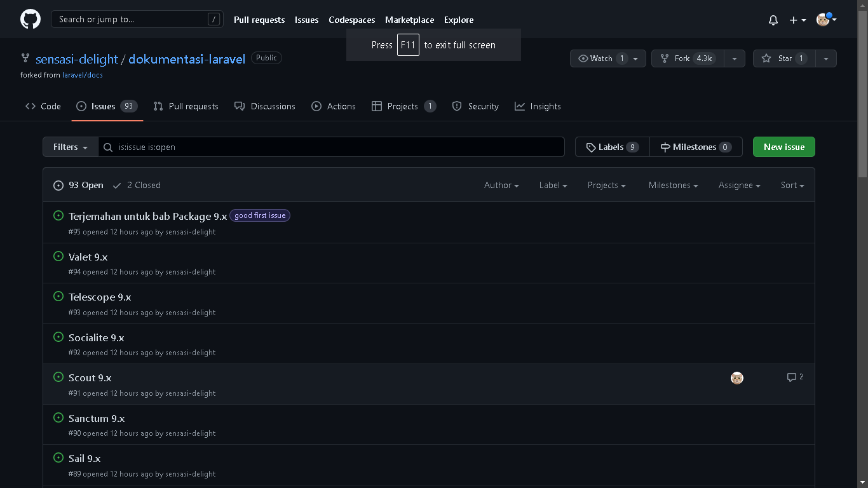Open sensasi-delight owner link
Viewport: 868px width, 488px height.
tap(77, 59)
